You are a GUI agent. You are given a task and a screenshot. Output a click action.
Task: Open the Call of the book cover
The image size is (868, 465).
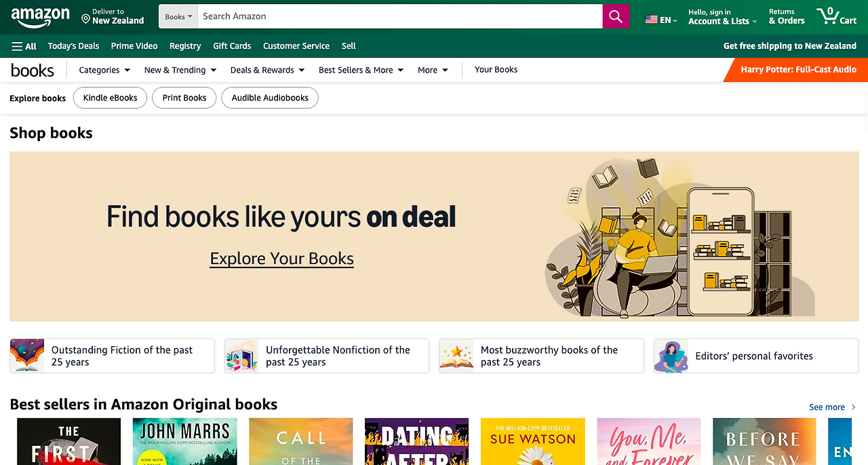click(301, 441)
